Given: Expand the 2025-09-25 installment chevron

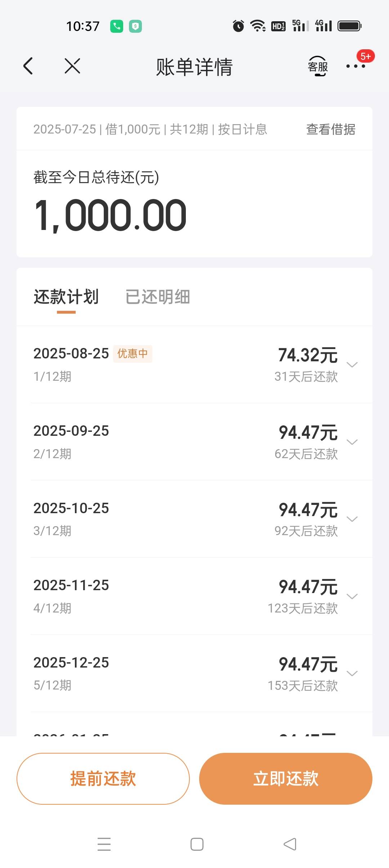Looking at the screenshot, I should point(352,442).
